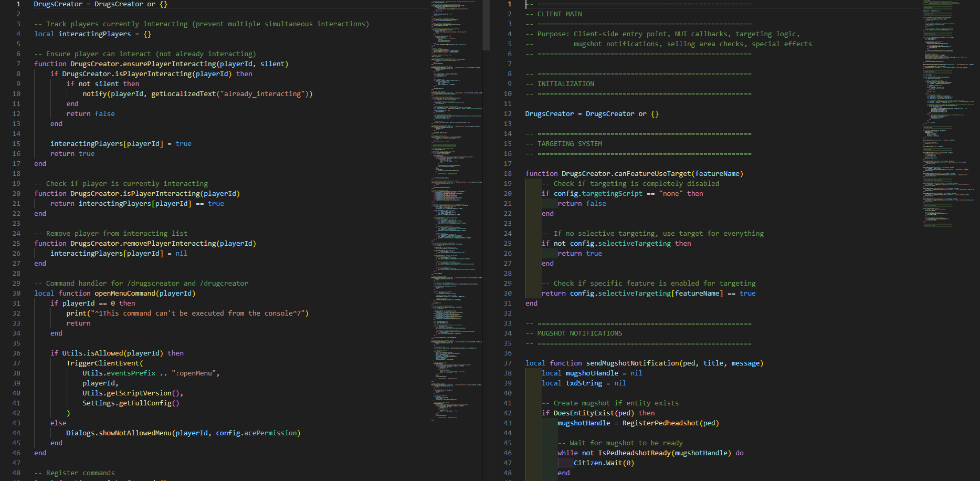Click 'return false' in the left editor

pos(90,114)
